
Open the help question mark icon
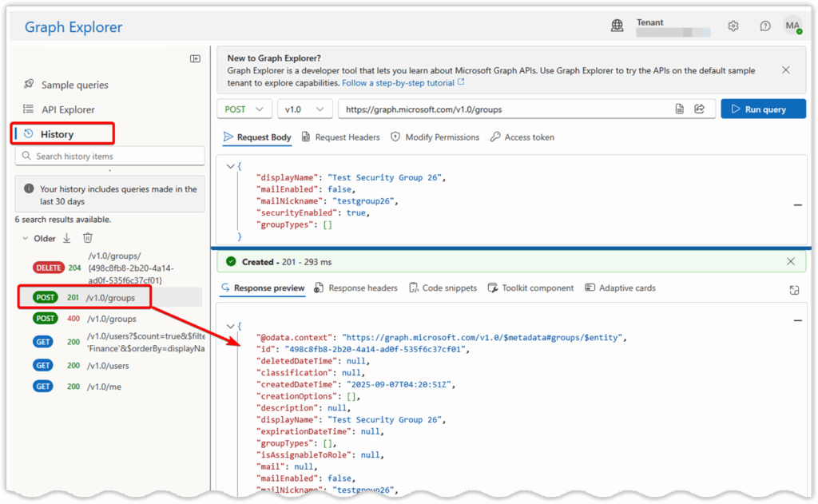tap(764, 26)
